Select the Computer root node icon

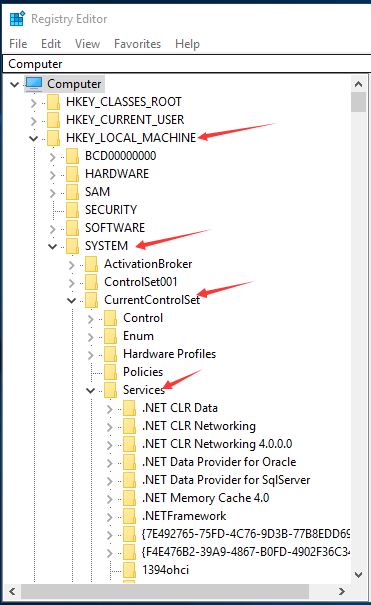coord(34,84)
